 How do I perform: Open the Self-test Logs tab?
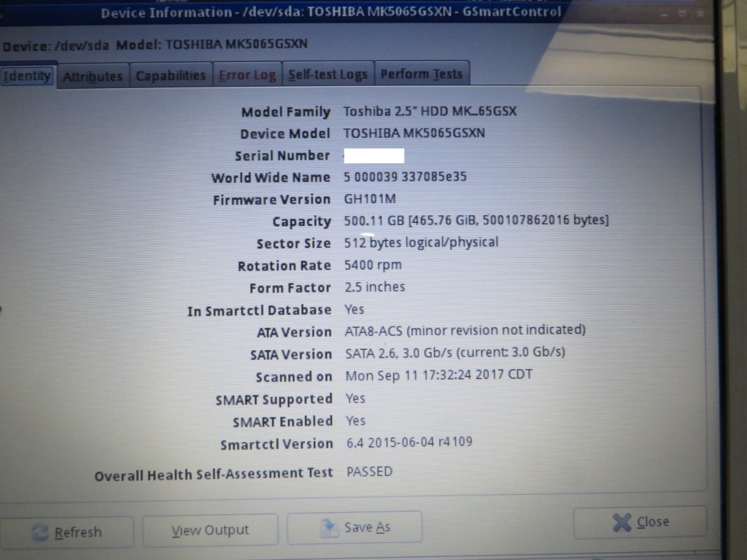tap(328, 74)
